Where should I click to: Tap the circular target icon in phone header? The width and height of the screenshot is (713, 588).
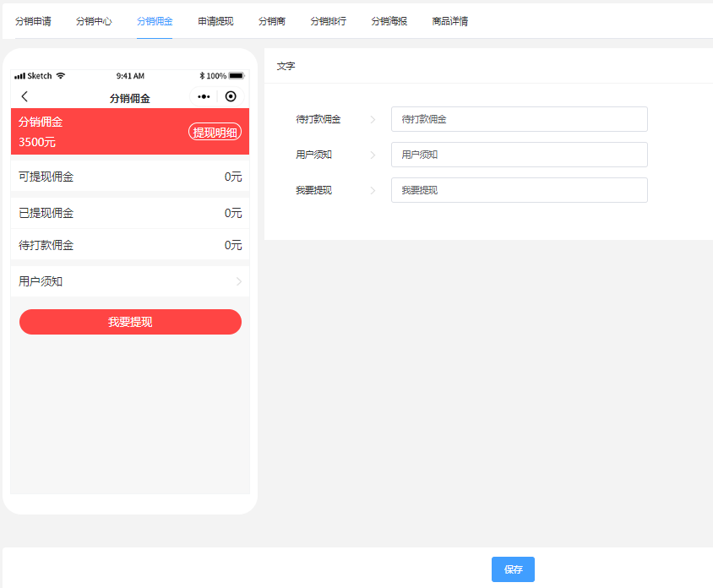point(231,96)
